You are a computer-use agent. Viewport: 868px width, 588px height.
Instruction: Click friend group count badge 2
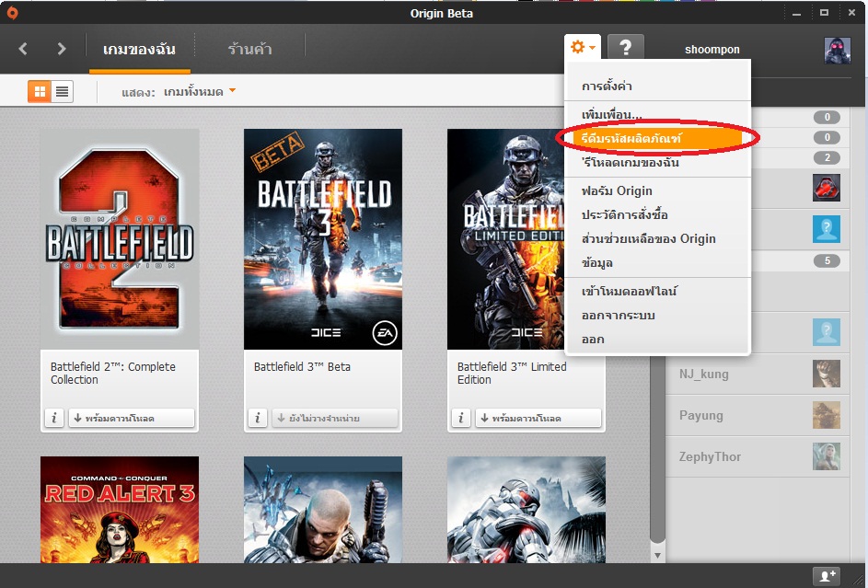pos(827,157)
